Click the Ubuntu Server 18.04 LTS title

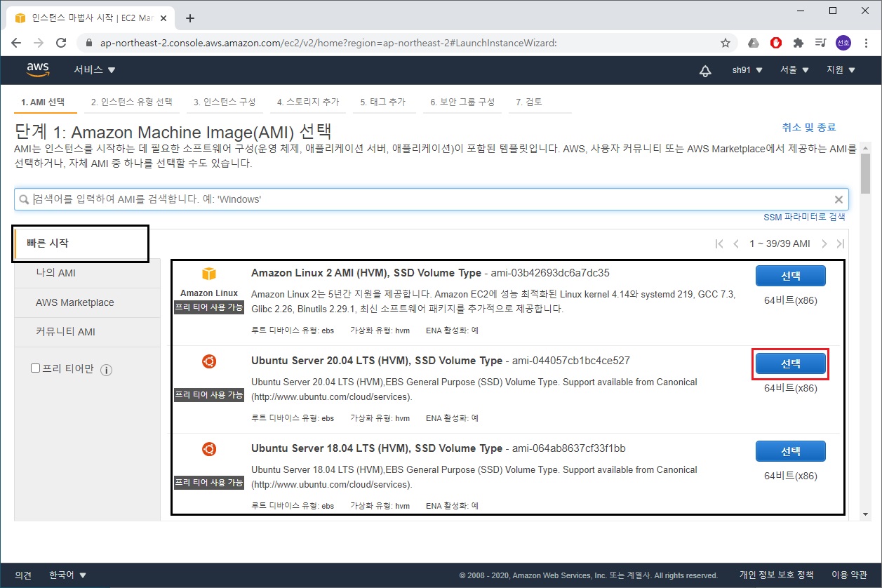377,448
